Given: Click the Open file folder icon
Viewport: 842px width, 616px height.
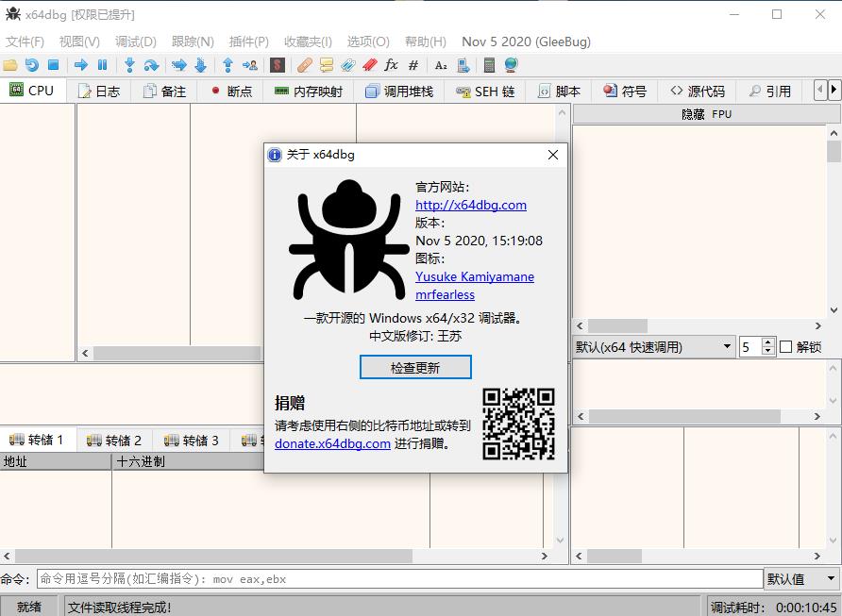Looking at the screenshot, I should coord(10,65).
